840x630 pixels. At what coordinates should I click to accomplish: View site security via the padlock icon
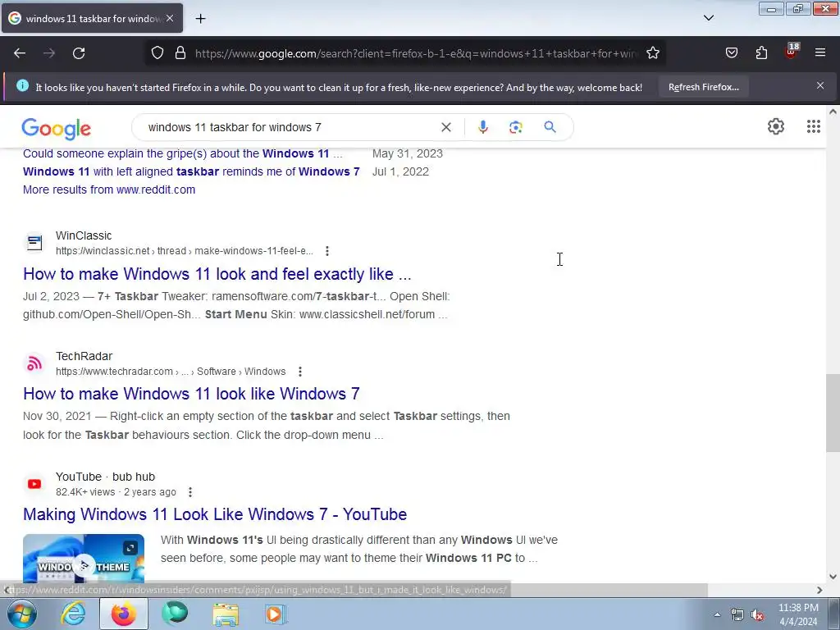click(180, 53)
